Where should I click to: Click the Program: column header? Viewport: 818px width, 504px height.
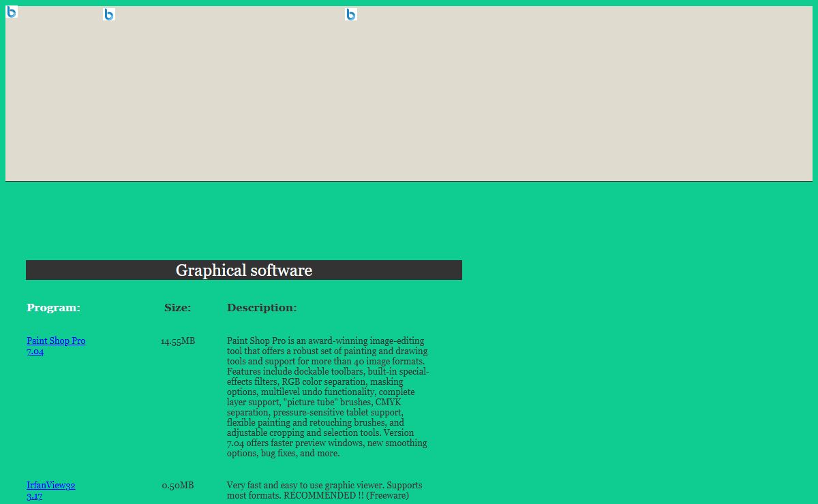(x=53, y=308)
